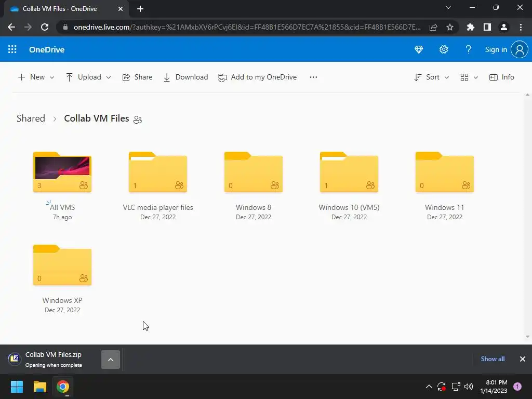Image resolution: width=532 pixels, height=399 pixels.
Task: Click the Collab VM Files breadcrumb title
Action: (x=96, y=118)
